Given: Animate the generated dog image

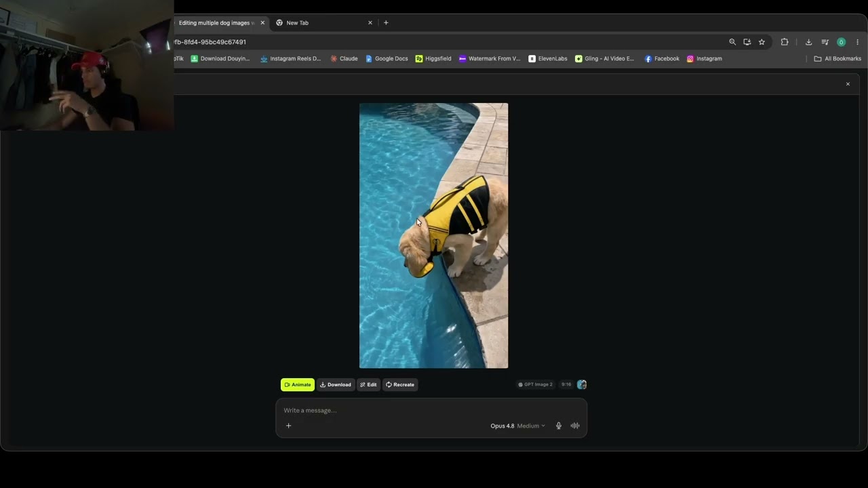Looking at the screenshot, I should [298, 385].
